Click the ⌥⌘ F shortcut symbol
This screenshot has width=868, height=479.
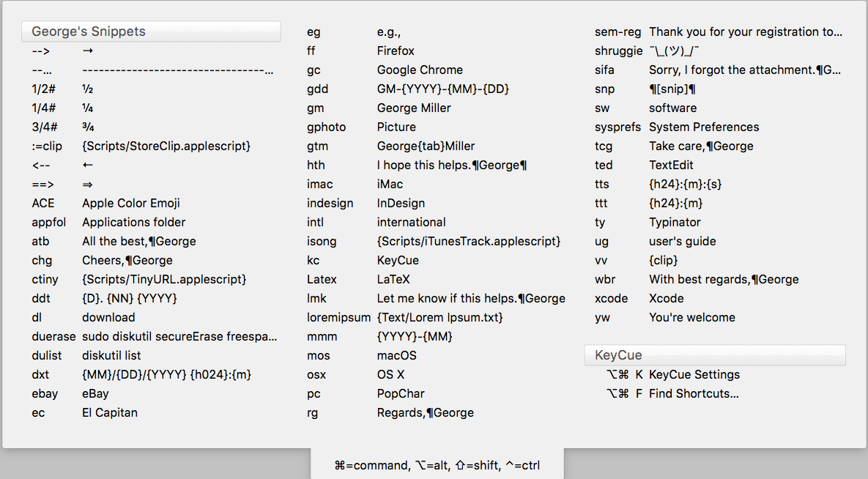624,394
